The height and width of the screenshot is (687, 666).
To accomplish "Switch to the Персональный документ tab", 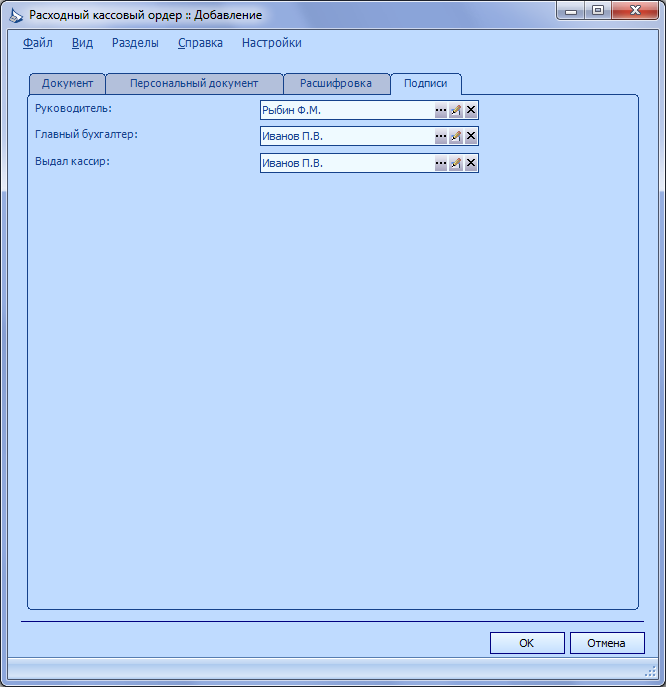I will (194, 84).
